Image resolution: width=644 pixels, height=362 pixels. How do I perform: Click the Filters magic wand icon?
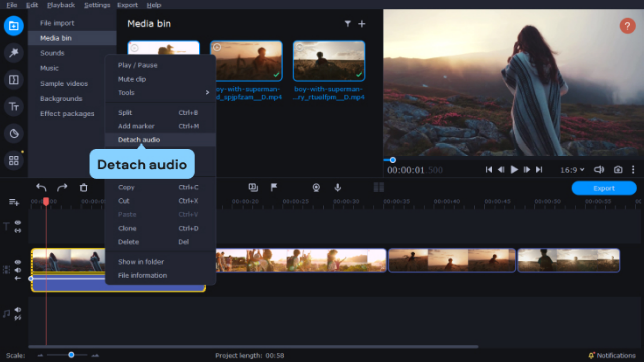(14, 52)
